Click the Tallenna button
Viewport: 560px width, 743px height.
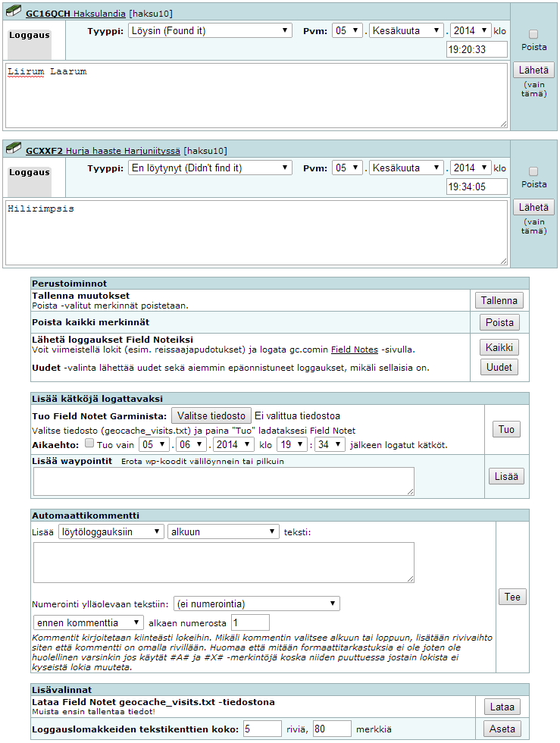(499, 300)
